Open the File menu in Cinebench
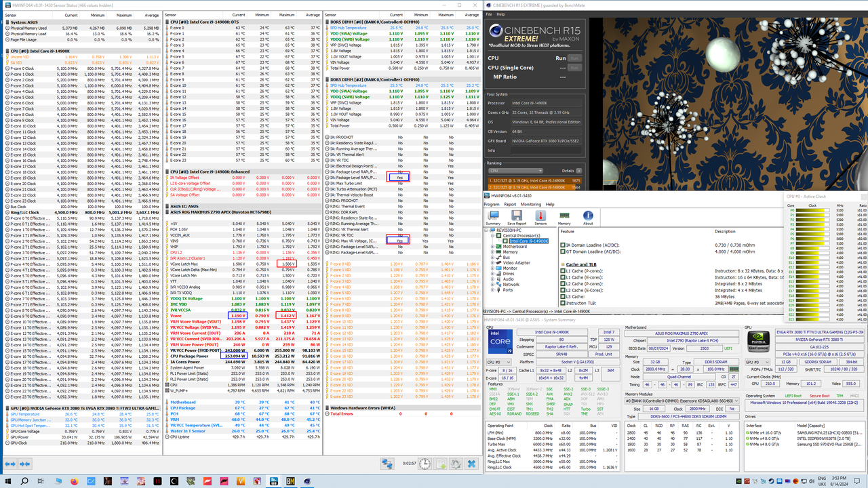The image size is (868, 488). point(490,14)
